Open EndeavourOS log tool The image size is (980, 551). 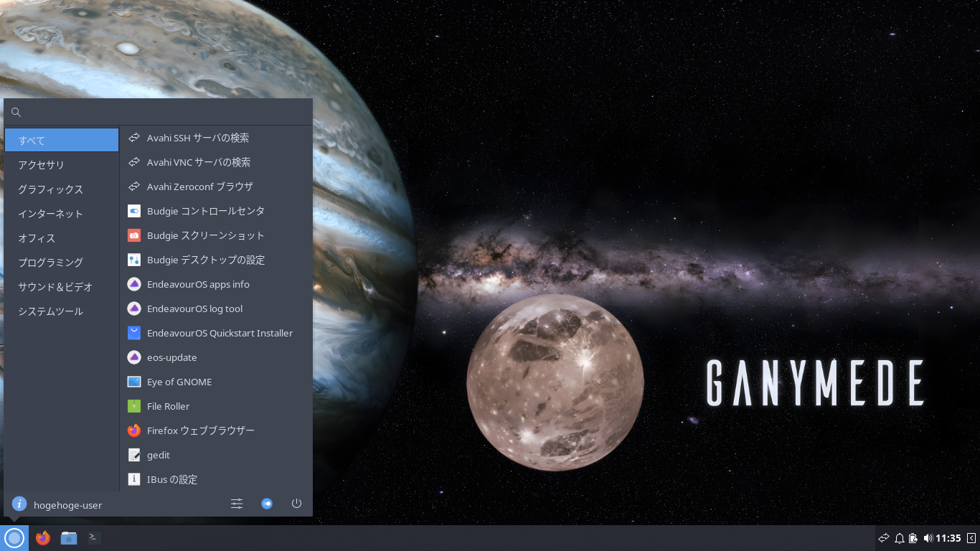216,309
